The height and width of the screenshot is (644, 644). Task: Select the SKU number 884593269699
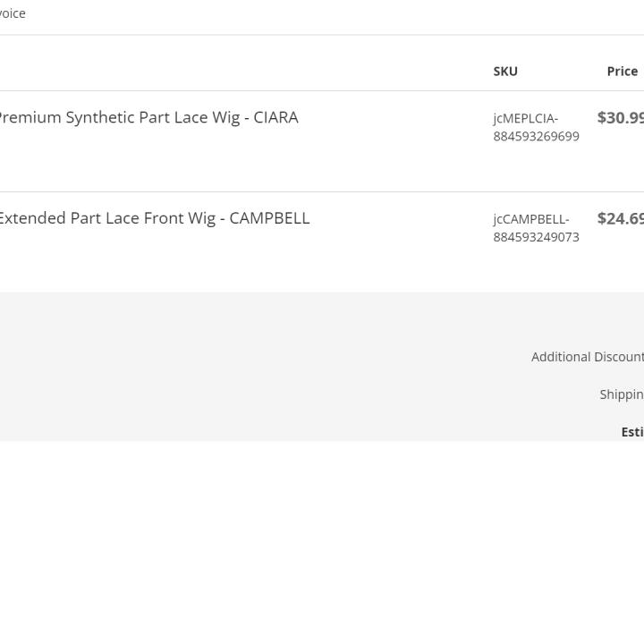(536, 137)
